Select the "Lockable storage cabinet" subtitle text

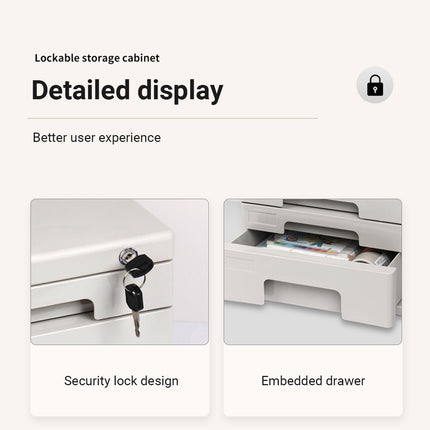97,58
